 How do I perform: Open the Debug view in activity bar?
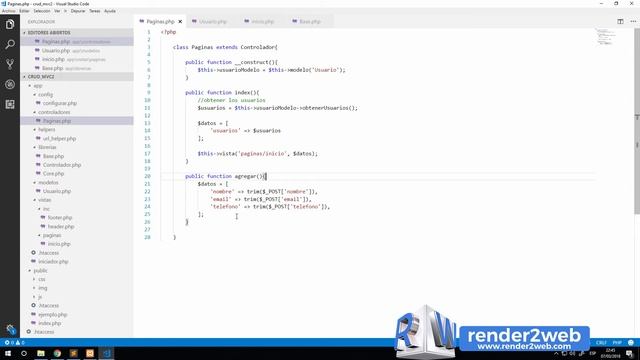point(10,84)
